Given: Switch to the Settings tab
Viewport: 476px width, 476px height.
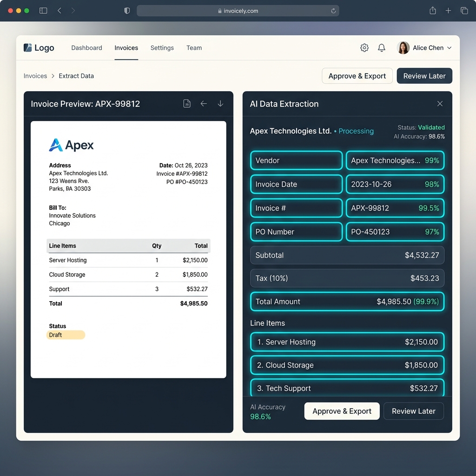Looking at the screenshot, I should (x=162, y=48).
